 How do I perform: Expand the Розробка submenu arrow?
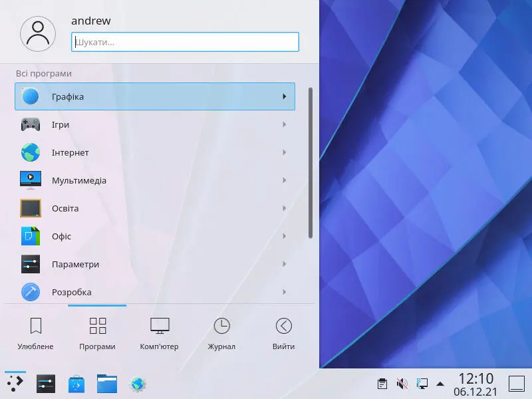tap(285, 292)
